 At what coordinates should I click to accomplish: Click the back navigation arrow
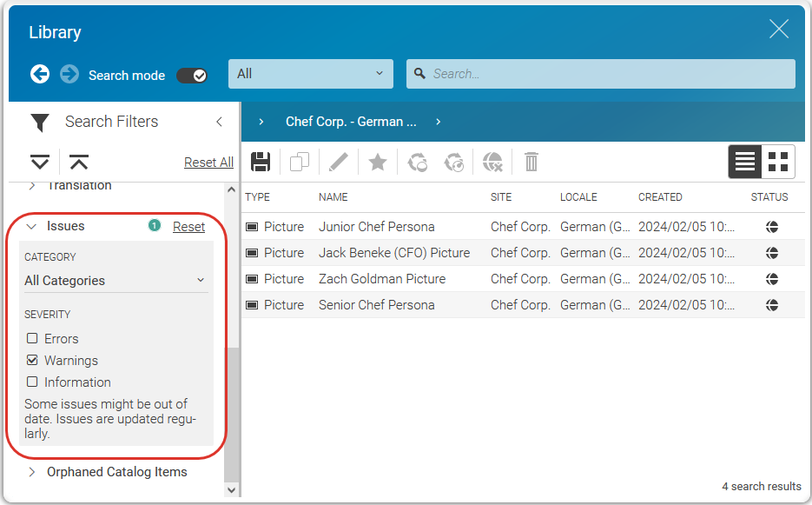40,75
